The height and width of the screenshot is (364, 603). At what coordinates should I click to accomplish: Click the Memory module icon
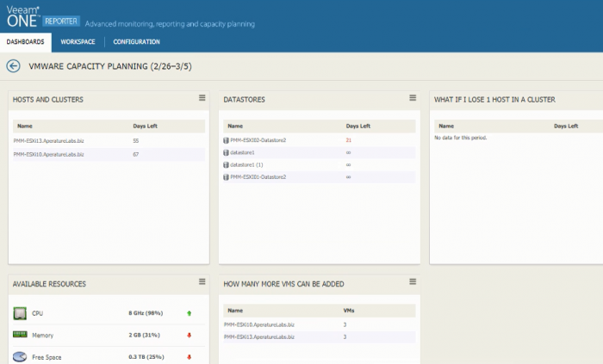pyautogui.click(x=19, y=335)
